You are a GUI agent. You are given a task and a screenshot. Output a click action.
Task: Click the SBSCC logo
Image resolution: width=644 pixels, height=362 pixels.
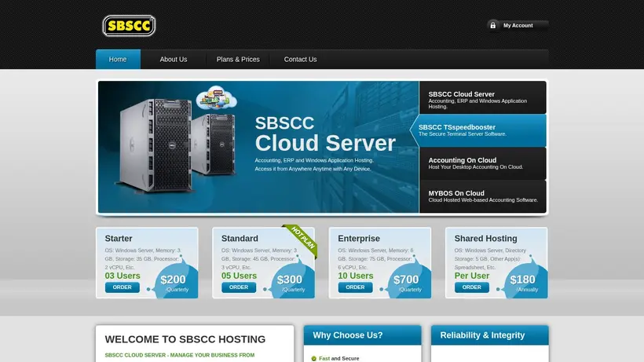coord(129,26)
